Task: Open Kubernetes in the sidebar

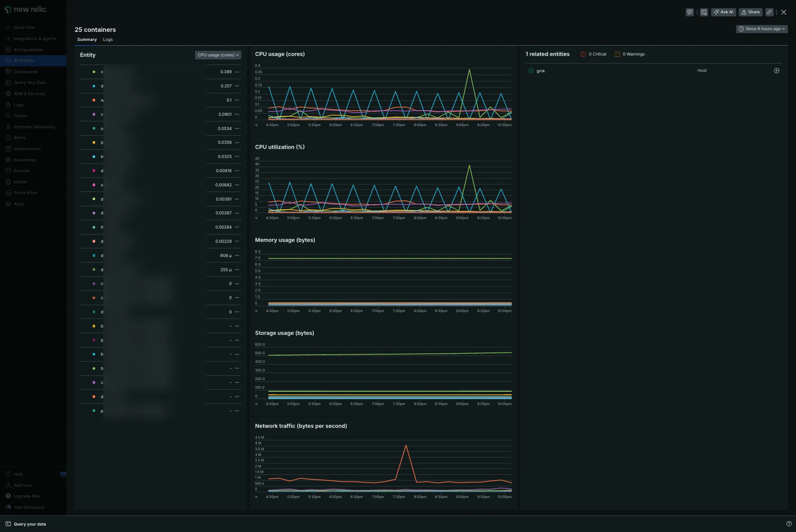Action: [x=25, y=160]
